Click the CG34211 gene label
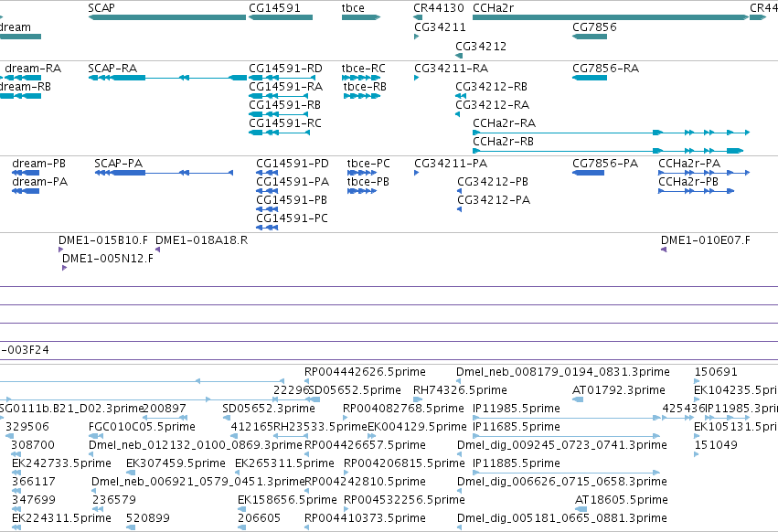Image resolution: width=778 pixels, height=532 pixels. point(440,27)
